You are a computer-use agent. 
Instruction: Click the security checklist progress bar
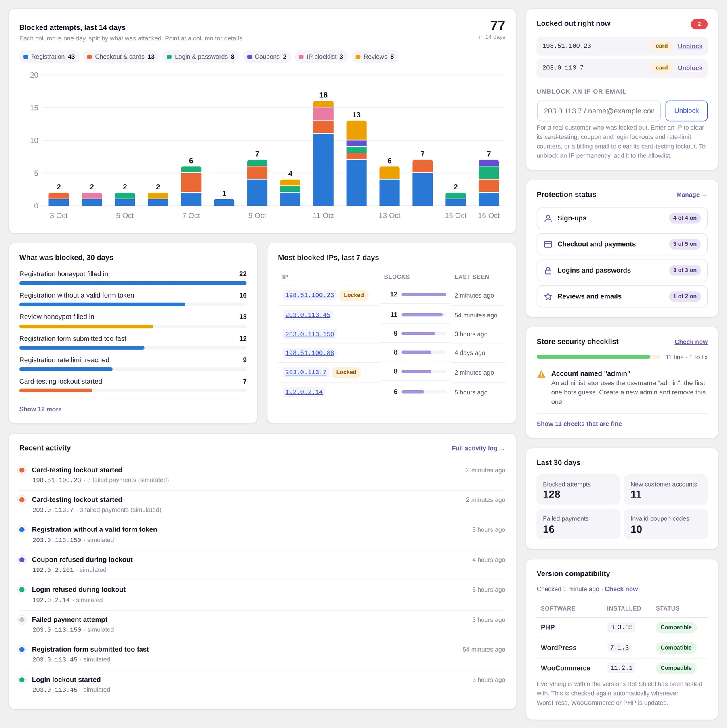tap(598, 357)
